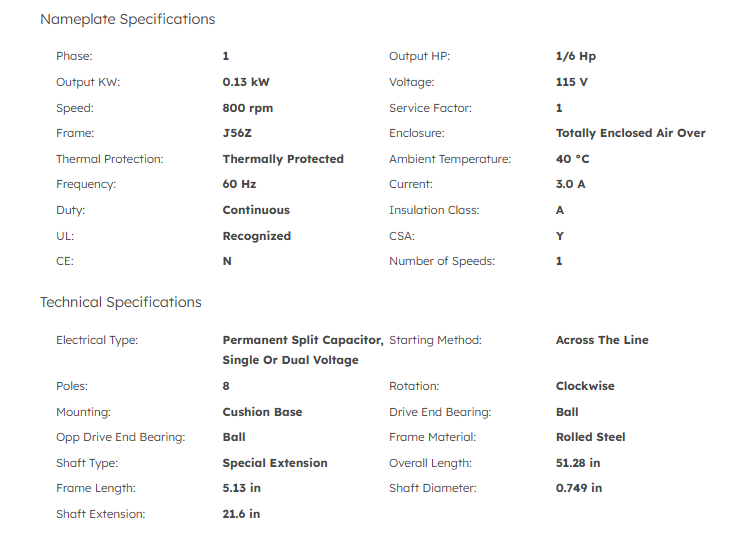
Task: Select the 1/6 Hp output value
Action: tap(575, 56)
